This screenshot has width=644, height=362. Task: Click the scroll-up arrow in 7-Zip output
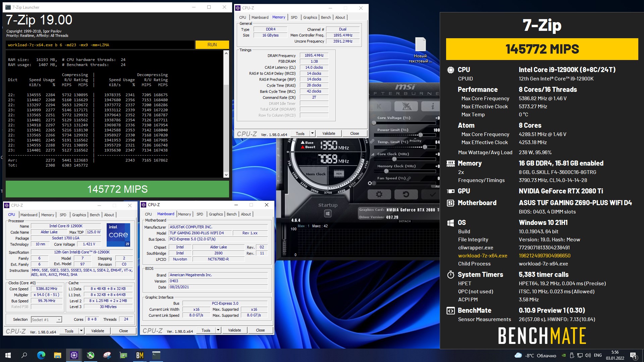(x=226, y=53)
